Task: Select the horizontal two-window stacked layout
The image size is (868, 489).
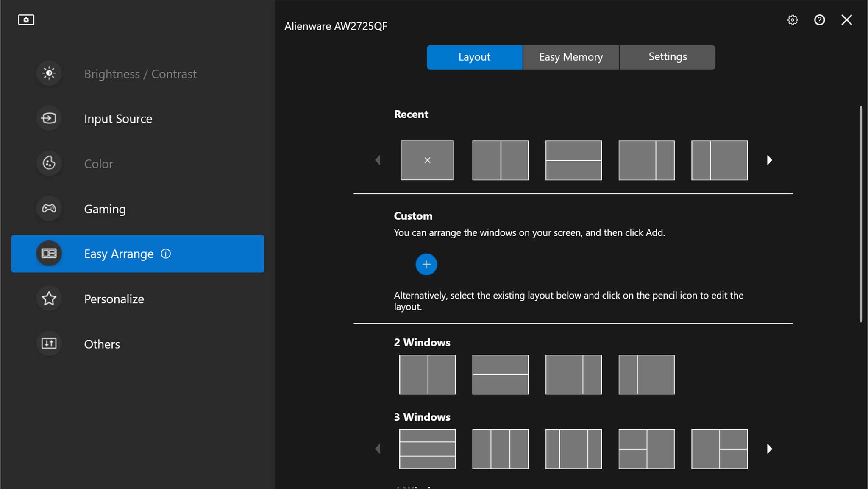Action: point(500,374)
